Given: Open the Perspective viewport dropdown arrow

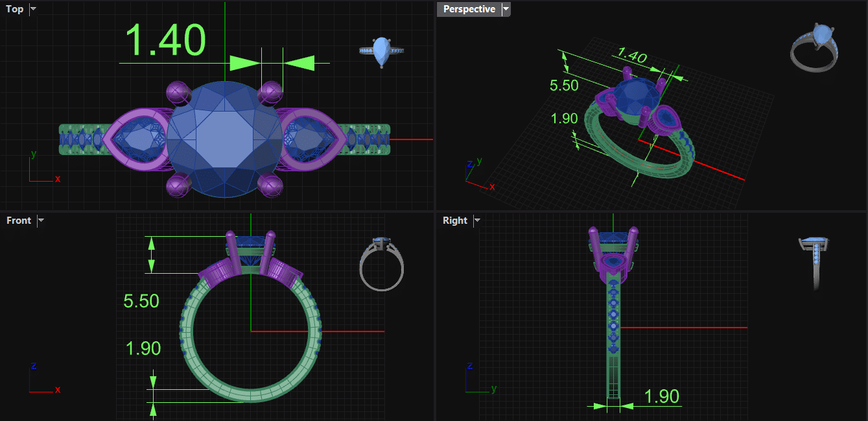Looking at the screenshot, I should click(506, 9).
